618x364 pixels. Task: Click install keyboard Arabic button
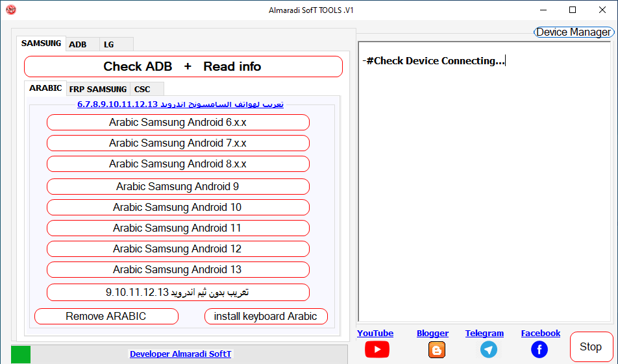tap(266, 317)
